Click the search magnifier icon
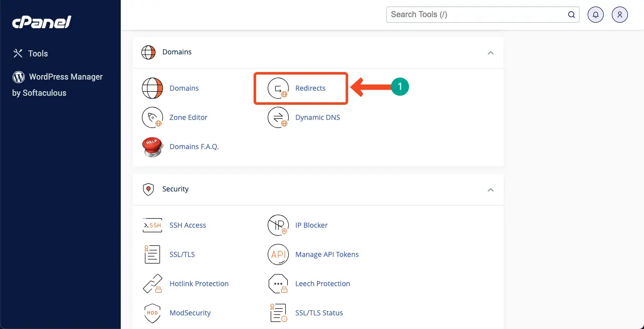Screen dimensions: 644x329 point(572,15)
